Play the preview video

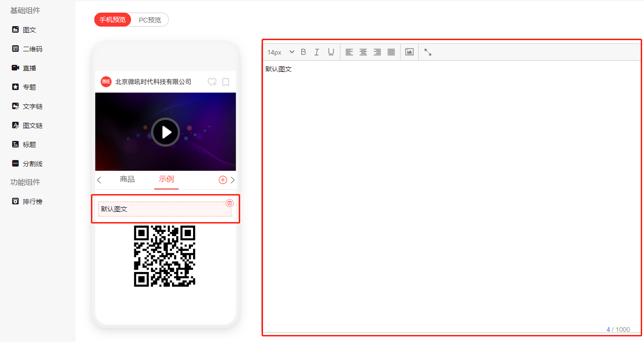click(166, 132)
